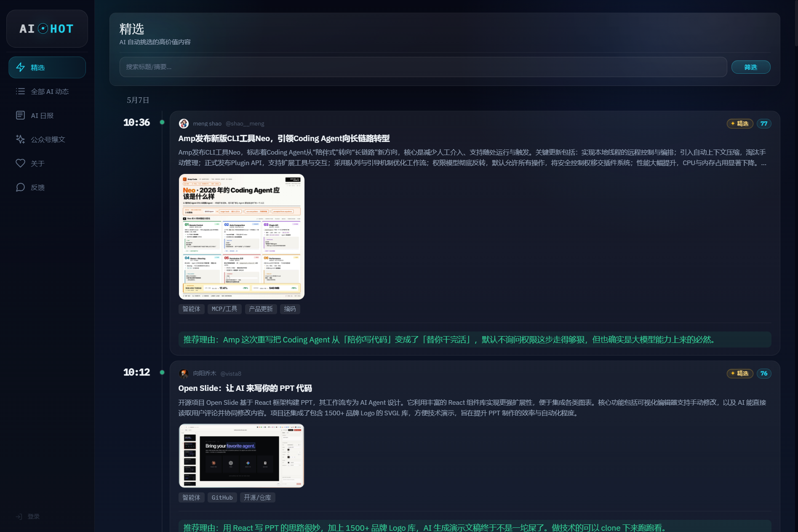The width and height of the screenshot is (798, 532).
Task: Click the @shao__meng handle
Action: (x=245, y=123)
